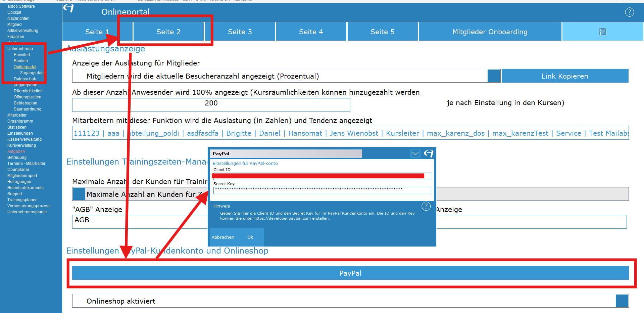Toggle 'Maximale Anzahl an Kunden' option
This screenshot has width=644, height=313.
[79, 194]
